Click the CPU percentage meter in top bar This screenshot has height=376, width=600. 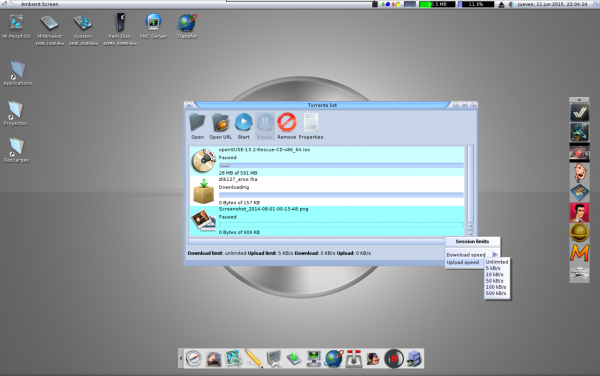click(476, 4)
